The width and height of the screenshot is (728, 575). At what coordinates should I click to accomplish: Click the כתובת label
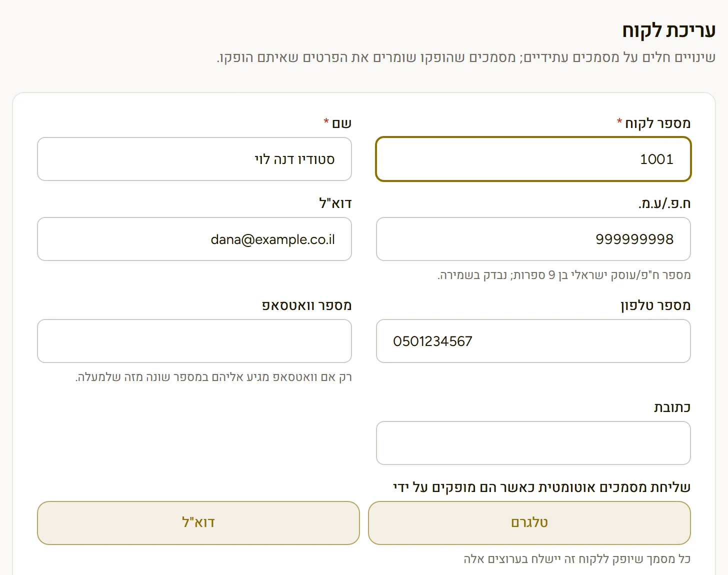pyautogui.click(x=672, y=407)
